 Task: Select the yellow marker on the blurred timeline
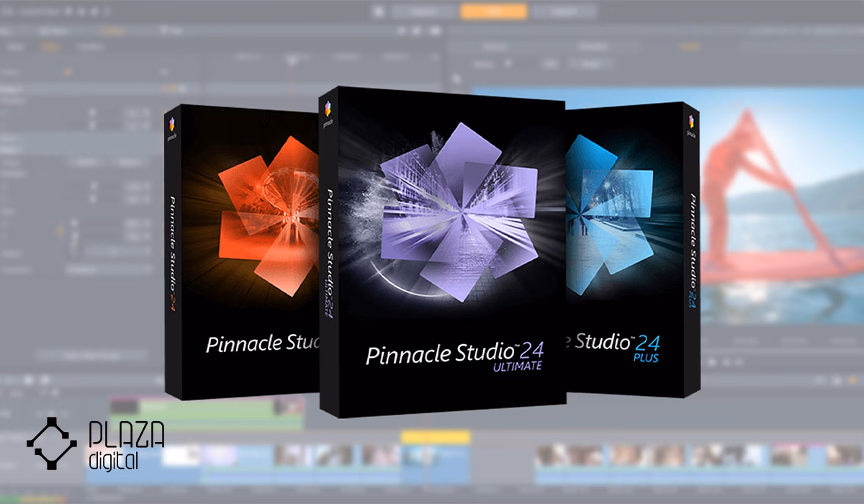click(x=436, y=437)
